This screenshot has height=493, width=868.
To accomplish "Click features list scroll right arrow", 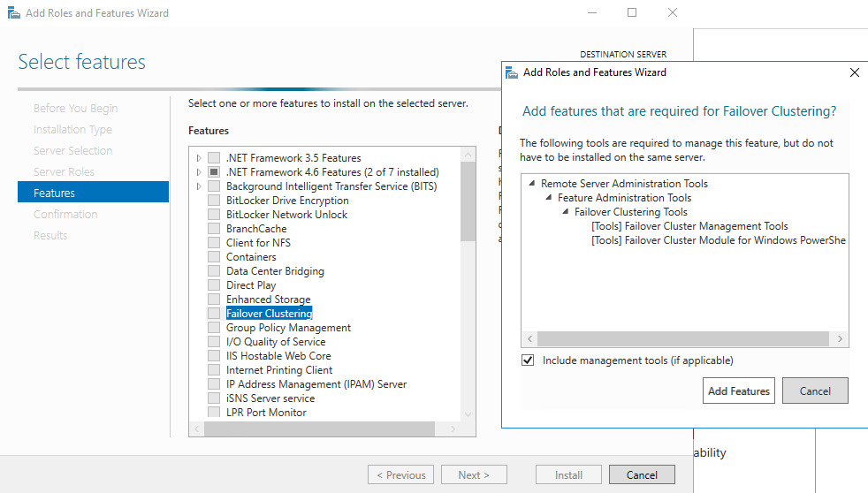I will 453,429.
